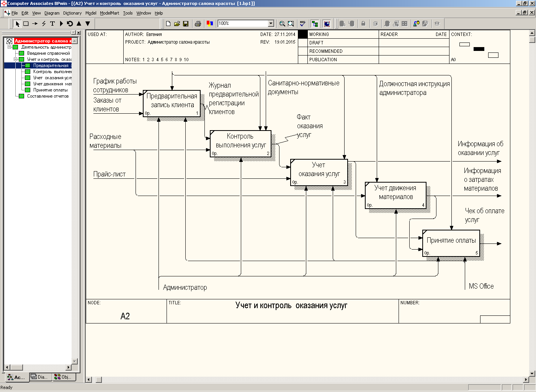This screenshot has width=536, height=392.
Task: Open the zoom percentage dropdown
Action: pyautogui.click(x=271, y=24)
